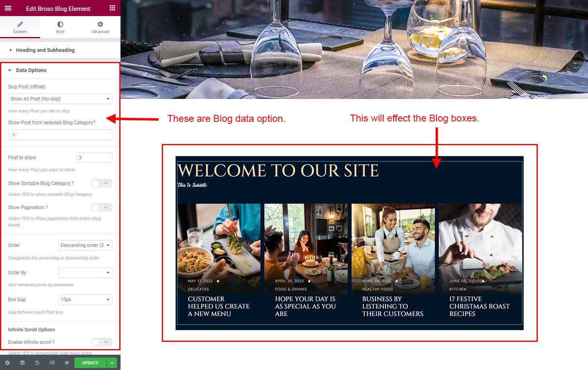The image size is (588, 370).
Task: Turn on Enable infinite scroll toggle
Action: pyautogui.click(x=101, y=342)
